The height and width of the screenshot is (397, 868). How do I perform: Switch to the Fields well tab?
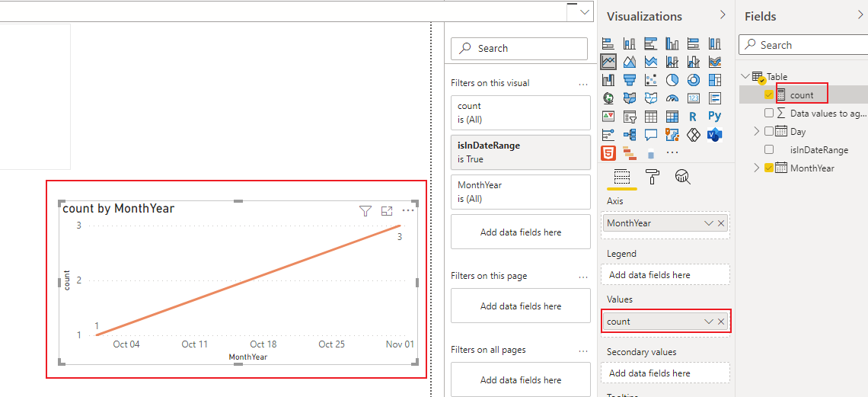(623, 178)
